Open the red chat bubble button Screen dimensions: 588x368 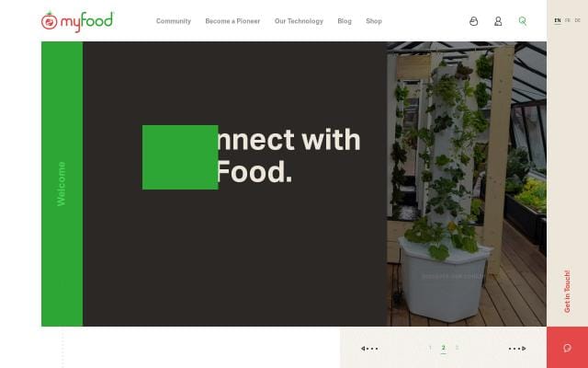point(568,348)
